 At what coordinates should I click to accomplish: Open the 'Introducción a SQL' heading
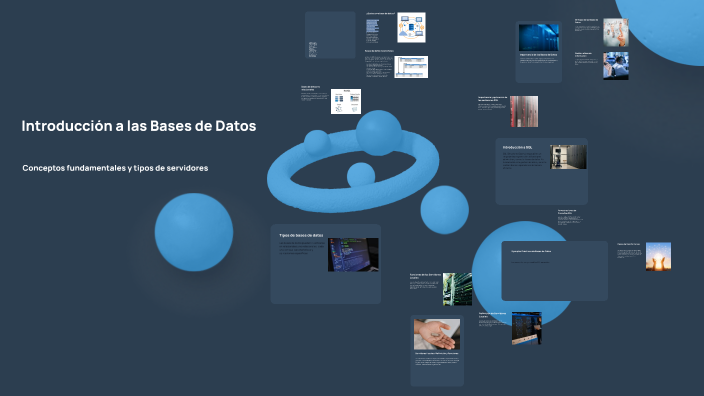(517, 147)
